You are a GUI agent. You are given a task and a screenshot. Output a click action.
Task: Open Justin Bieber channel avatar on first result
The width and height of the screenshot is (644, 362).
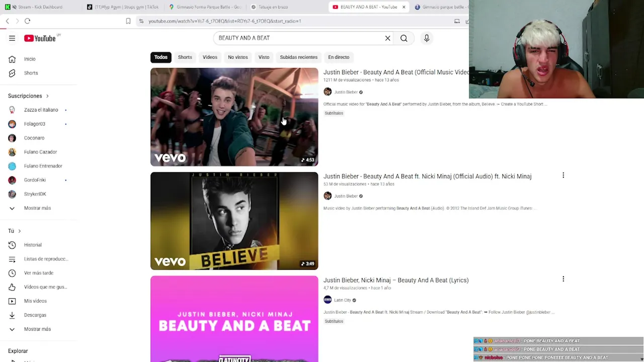[328, 92]
